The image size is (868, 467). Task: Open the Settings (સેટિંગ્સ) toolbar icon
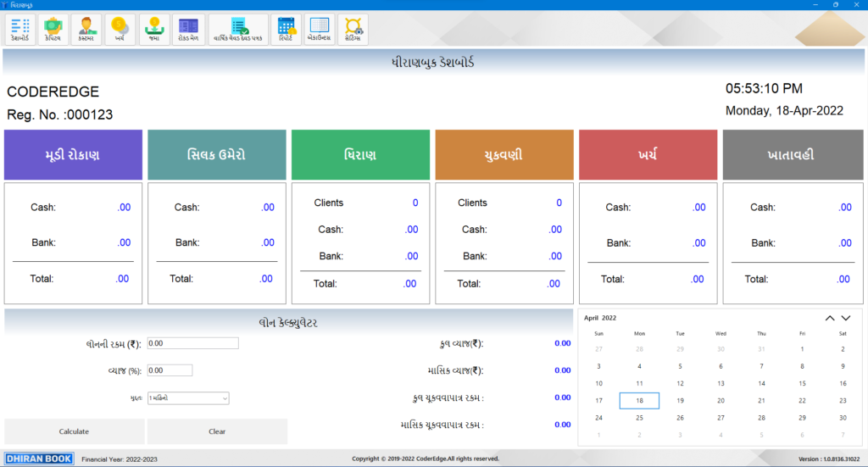point(353,29)
